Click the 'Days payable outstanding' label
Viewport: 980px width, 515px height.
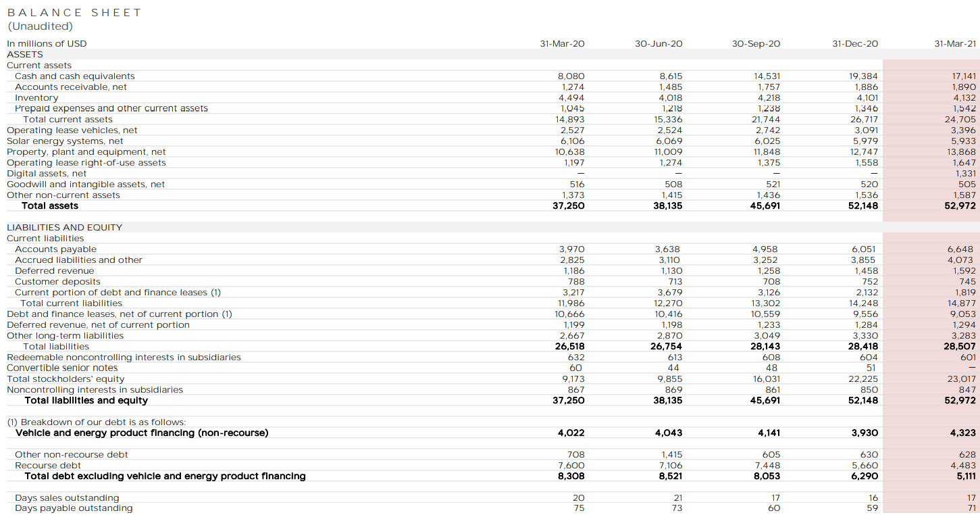click(x=74, y=508)
